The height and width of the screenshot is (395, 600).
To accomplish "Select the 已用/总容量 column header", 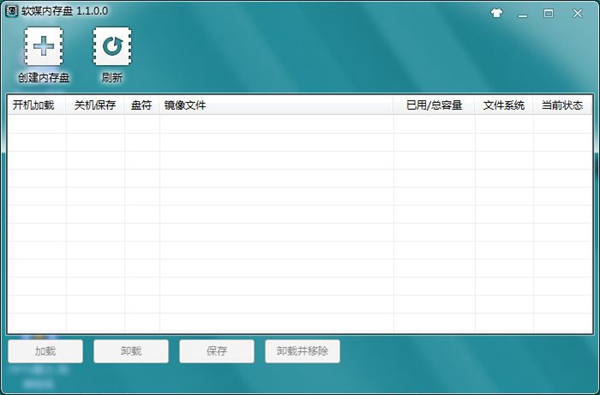I will (x=434, y=105).
